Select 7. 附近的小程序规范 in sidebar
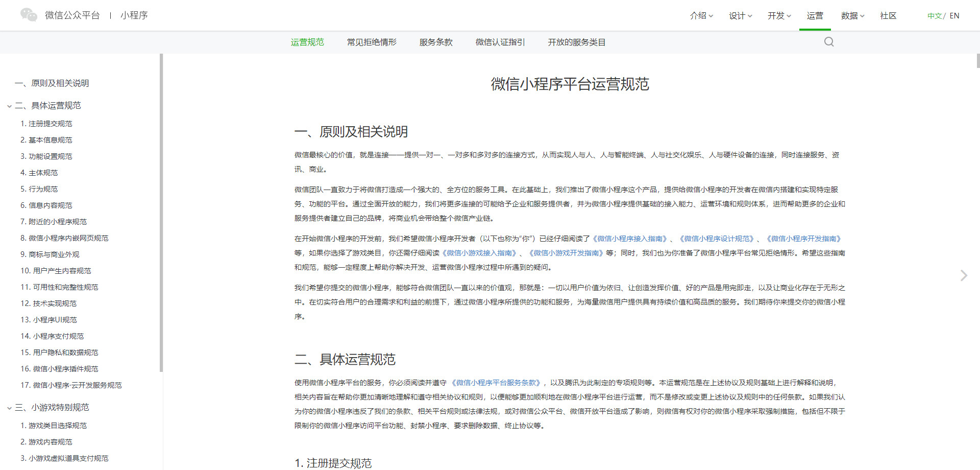 coord(54,222)
